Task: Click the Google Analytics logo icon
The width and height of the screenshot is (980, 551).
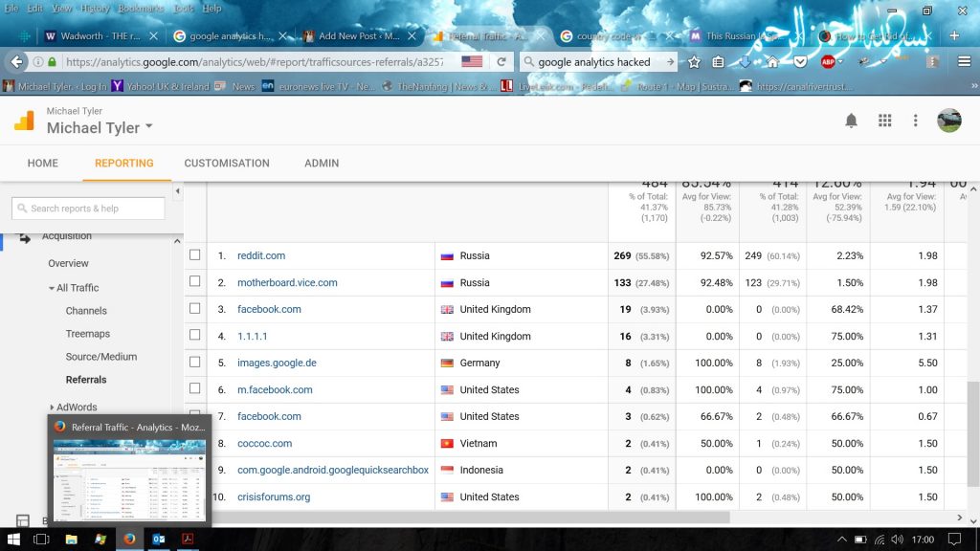Action: point(24,121)
